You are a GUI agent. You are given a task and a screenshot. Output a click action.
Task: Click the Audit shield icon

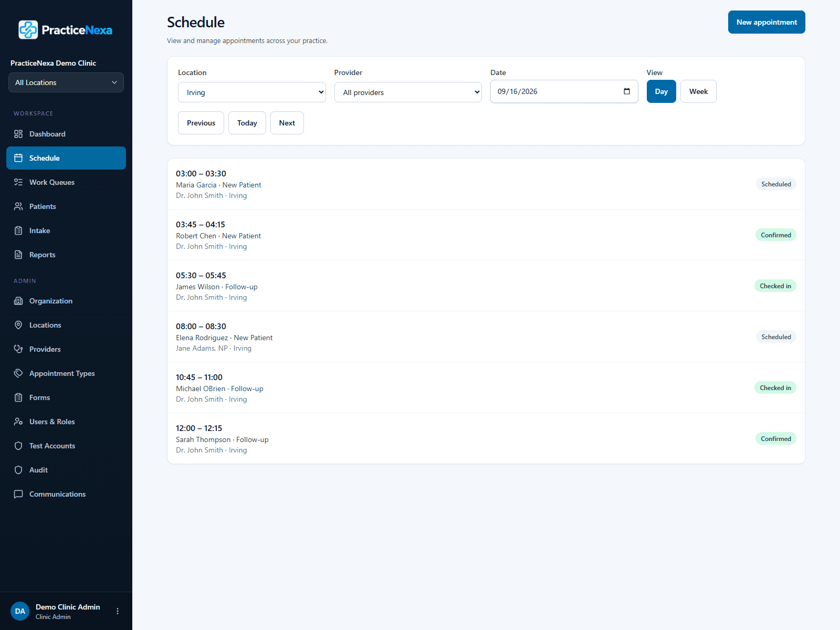pos(18,470)
